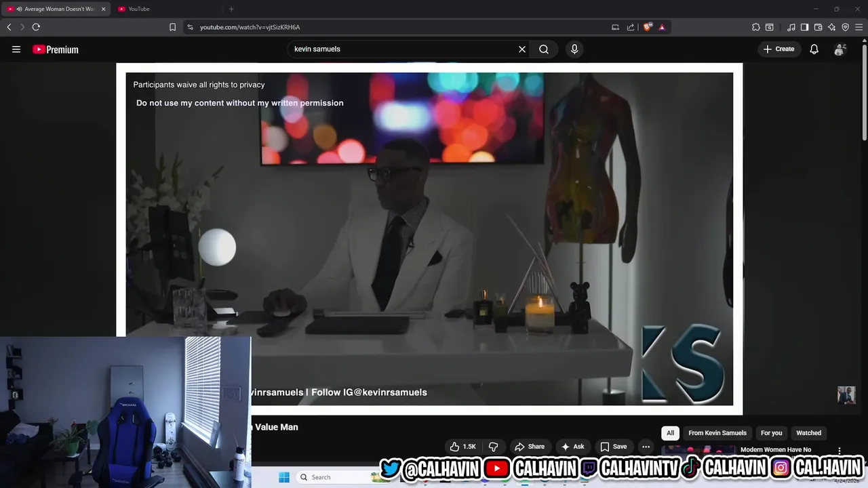Click the video player to pause
The image size is (868, 488).
[429, 239]
